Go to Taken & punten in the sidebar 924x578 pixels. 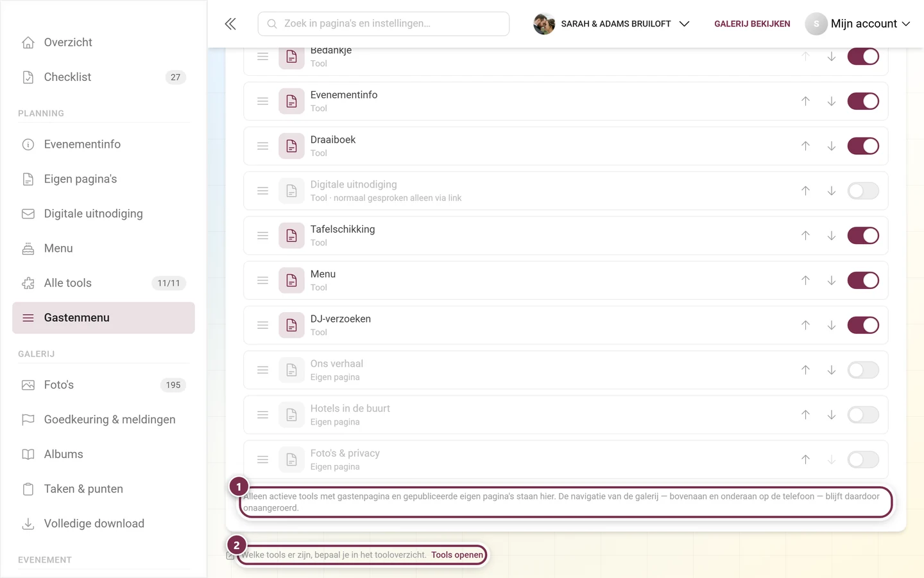(103, 489)
